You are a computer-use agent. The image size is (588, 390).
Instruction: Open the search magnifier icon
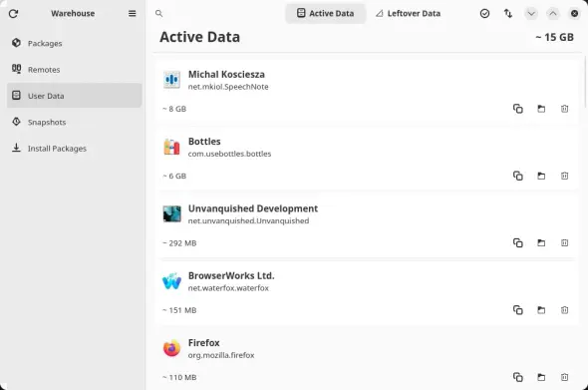click(159, 14)
